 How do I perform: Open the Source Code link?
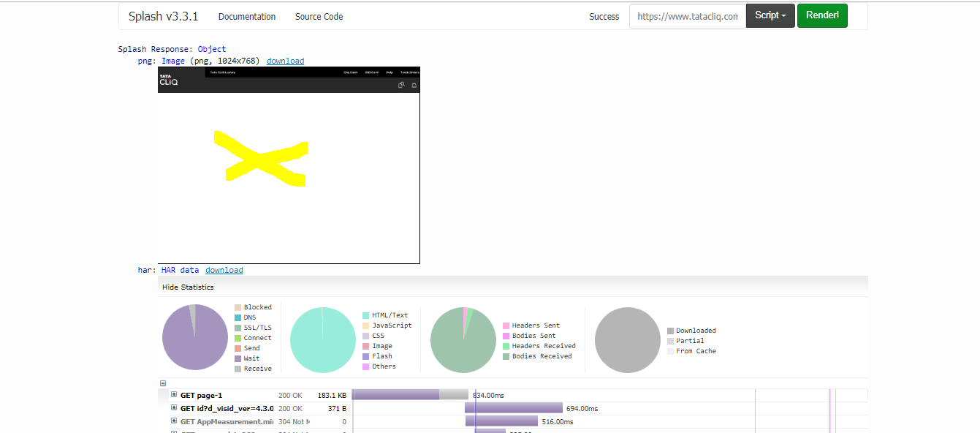tap(319, 16)
